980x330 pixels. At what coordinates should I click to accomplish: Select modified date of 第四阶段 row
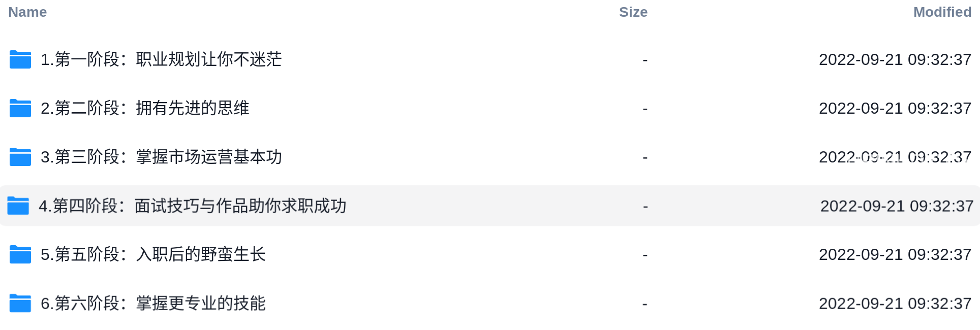(897, 206)
